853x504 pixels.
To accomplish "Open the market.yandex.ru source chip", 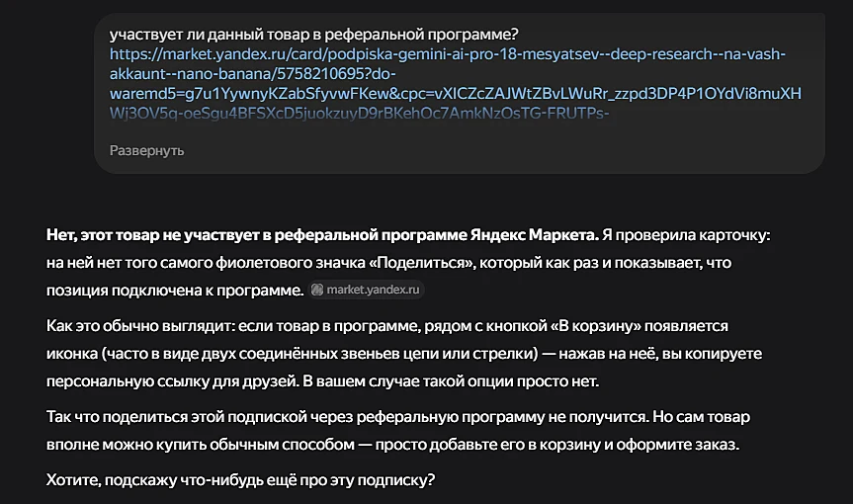I will [366, 290].
